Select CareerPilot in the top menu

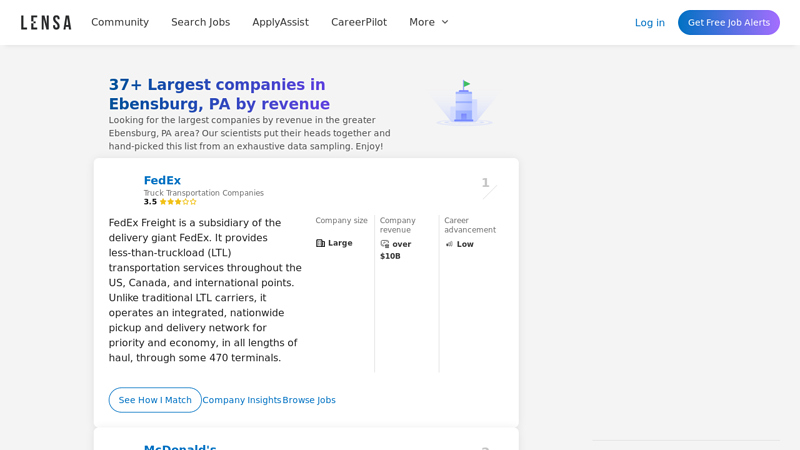click(359, 22)
